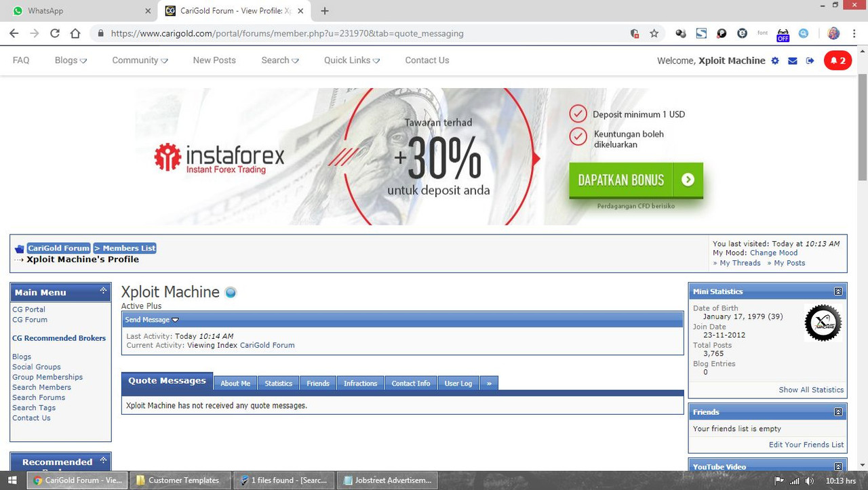Open the font extension icon
This screenshot has height=490, width=868.
(762, 33)
